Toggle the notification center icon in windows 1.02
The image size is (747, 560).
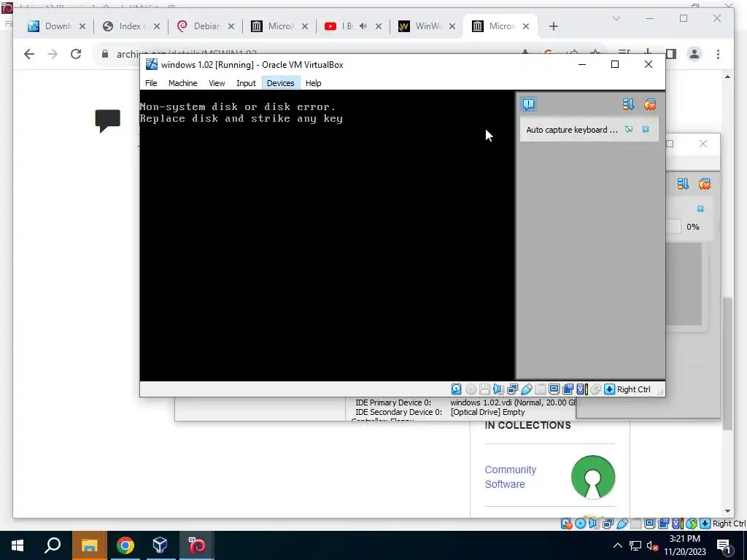(529, 104)
